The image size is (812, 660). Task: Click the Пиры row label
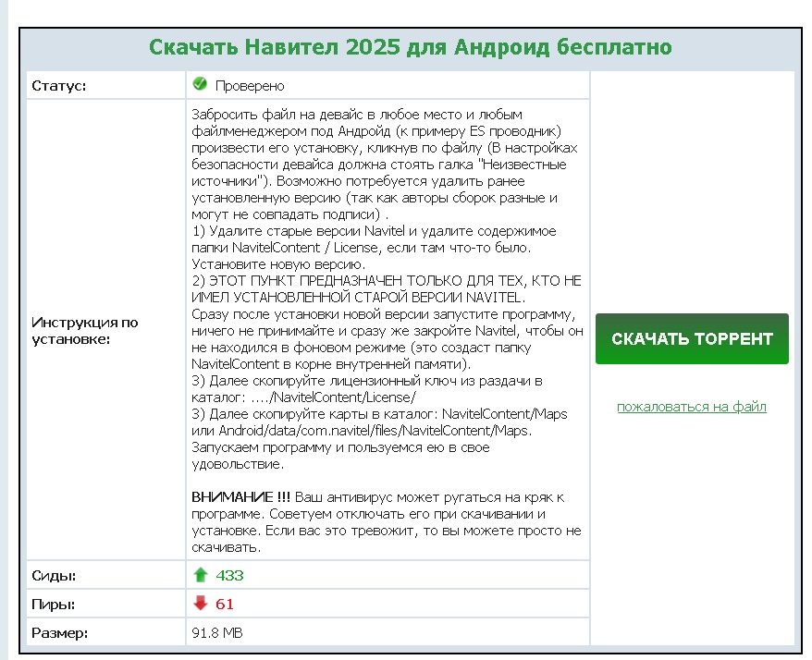54,604
